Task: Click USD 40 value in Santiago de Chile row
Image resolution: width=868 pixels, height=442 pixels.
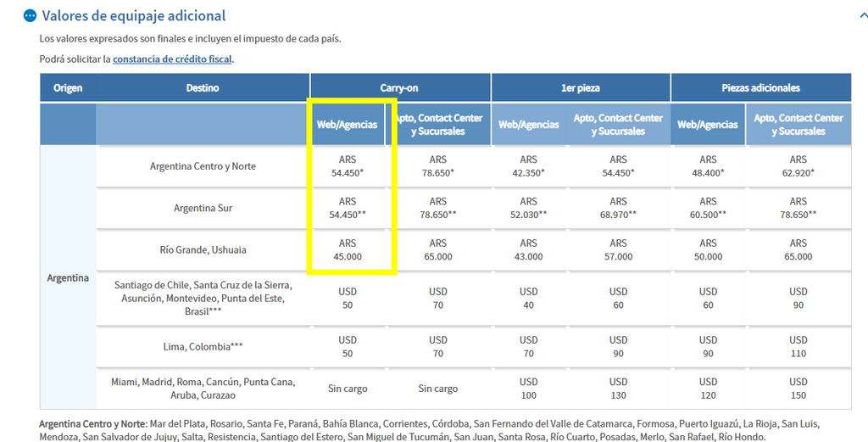Action: pyautogui.click(x=529, y=298)
